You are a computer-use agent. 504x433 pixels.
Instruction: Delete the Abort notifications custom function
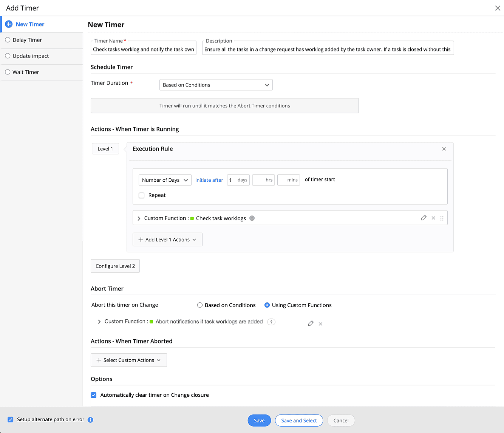pos(320,324)
